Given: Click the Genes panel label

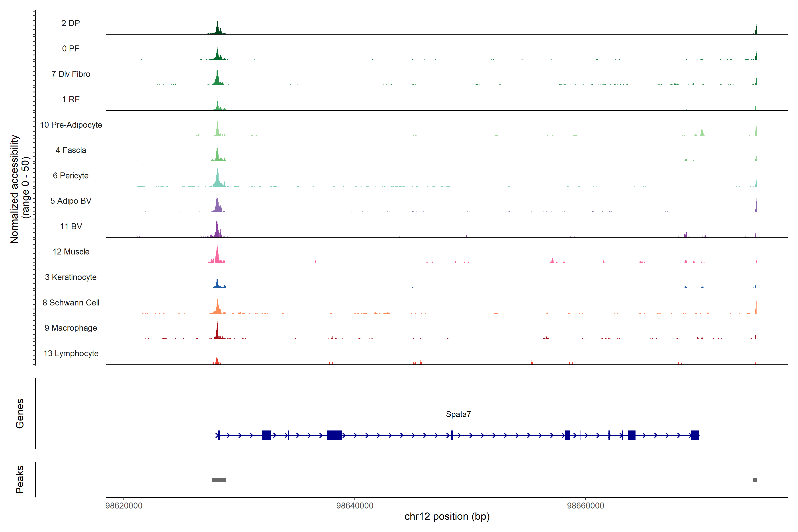Looking at the screenshot, I should pos(20,414).
